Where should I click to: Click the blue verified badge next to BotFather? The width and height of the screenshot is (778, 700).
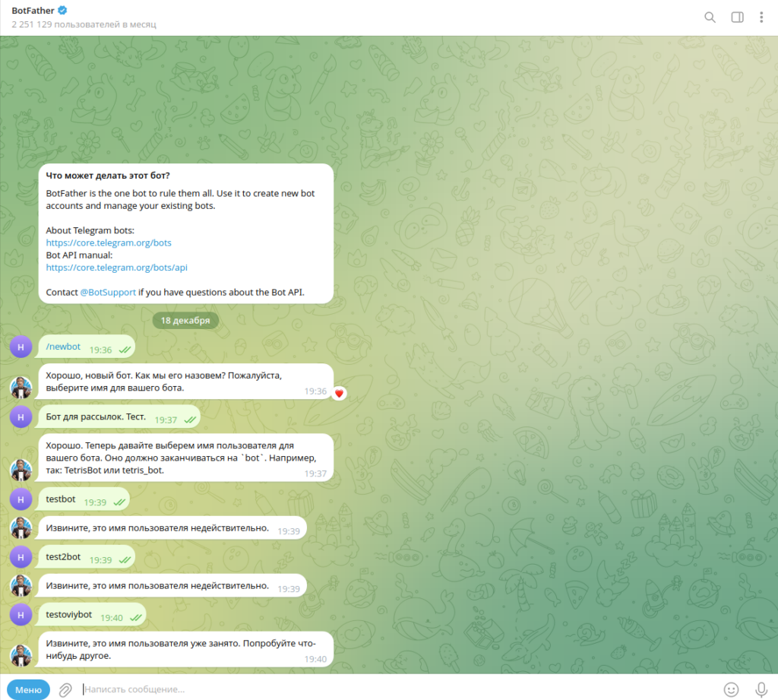(62, 11)
